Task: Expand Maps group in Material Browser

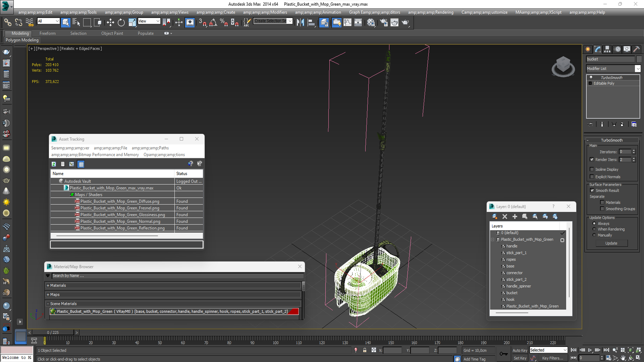Action: [x=173, y=295]
